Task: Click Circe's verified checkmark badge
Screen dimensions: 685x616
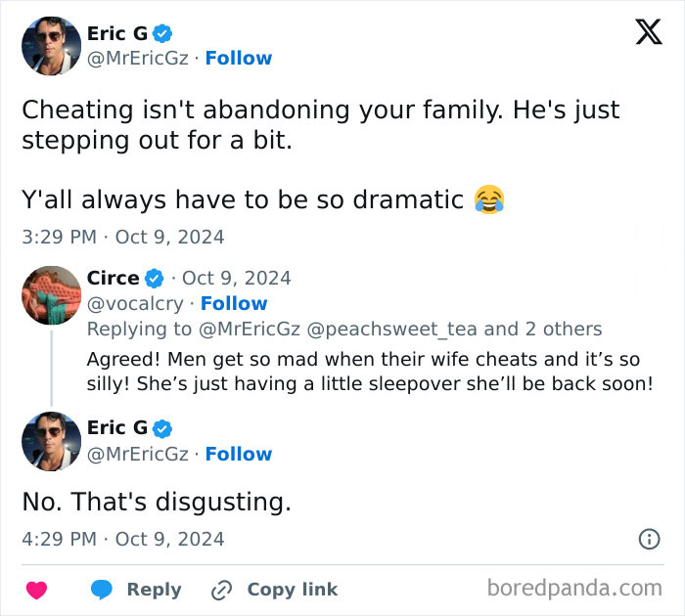Action: (x=155, y=278)
